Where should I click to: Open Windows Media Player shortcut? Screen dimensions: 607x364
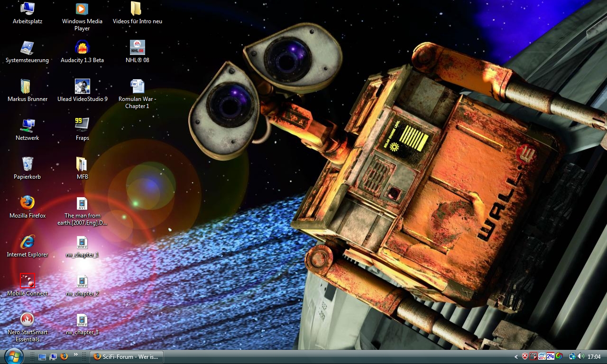(82, 9)
